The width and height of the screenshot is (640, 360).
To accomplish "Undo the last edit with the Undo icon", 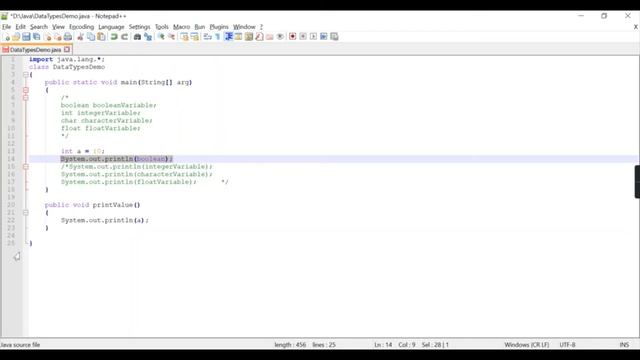I will 114,37.
